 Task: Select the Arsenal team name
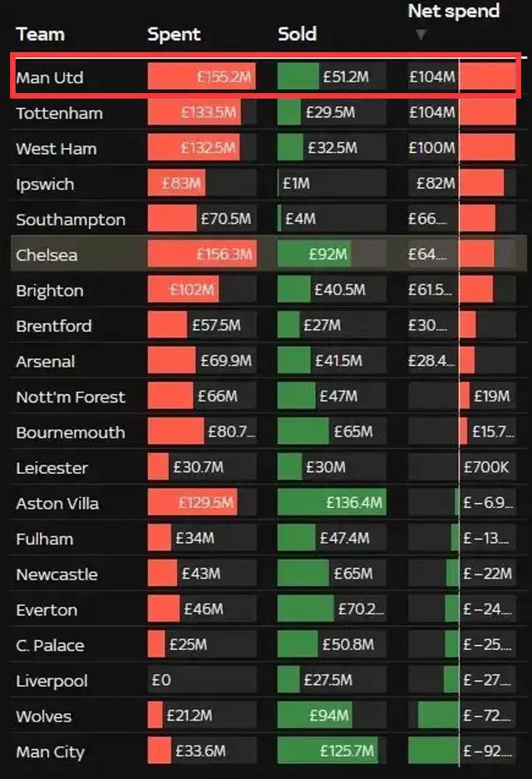[46, 361]
